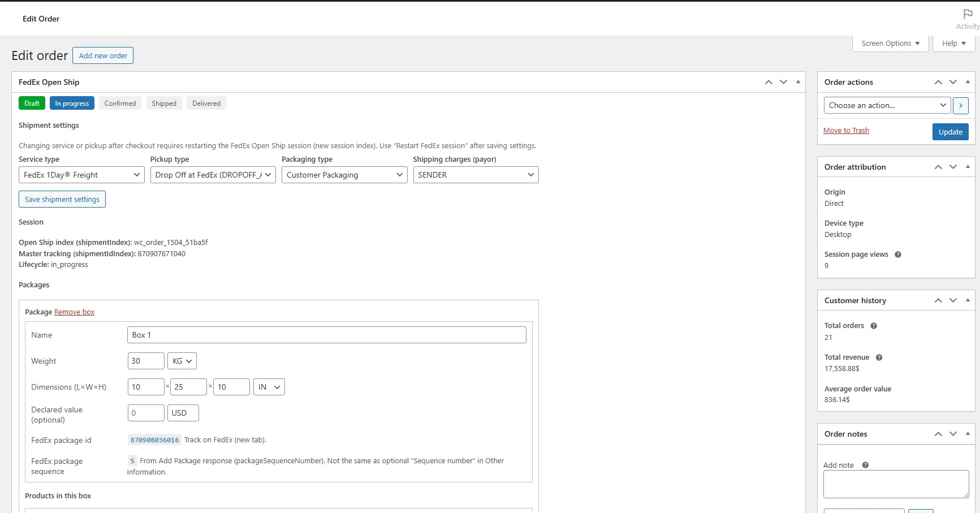980x513 pixels.
Task: Select the Open Ship index wc_order_1504_51ba5f
Action: click(x=171, y=243)
